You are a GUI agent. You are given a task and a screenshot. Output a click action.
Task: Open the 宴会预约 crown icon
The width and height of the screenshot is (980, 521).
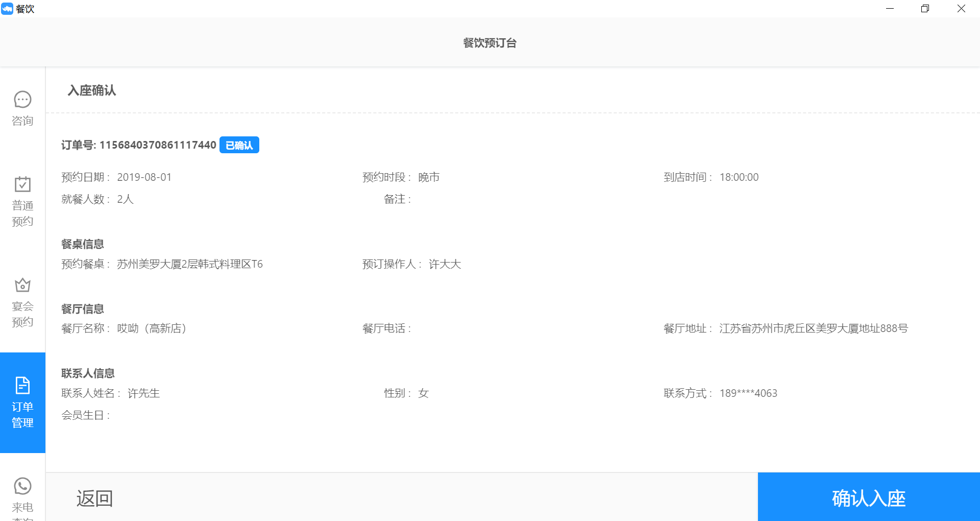(x=22, y=285)
